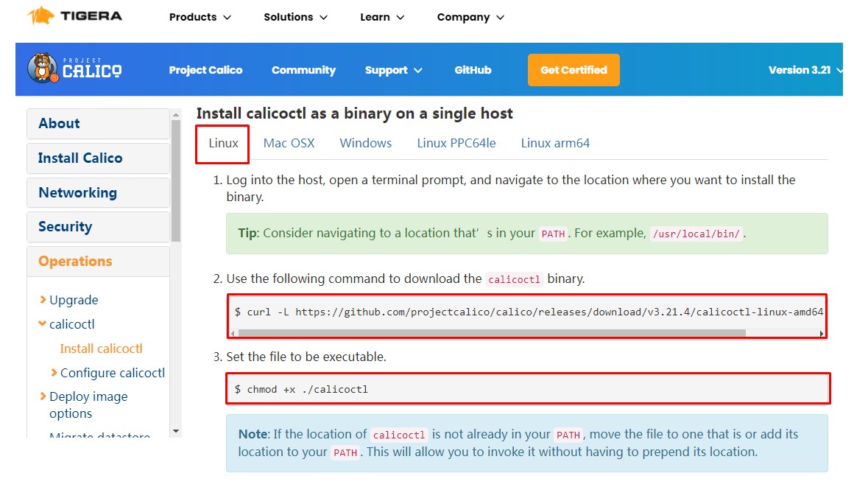Click the sidebar vertical scrollbar thumb
The image size is (868, 490).
176,181
